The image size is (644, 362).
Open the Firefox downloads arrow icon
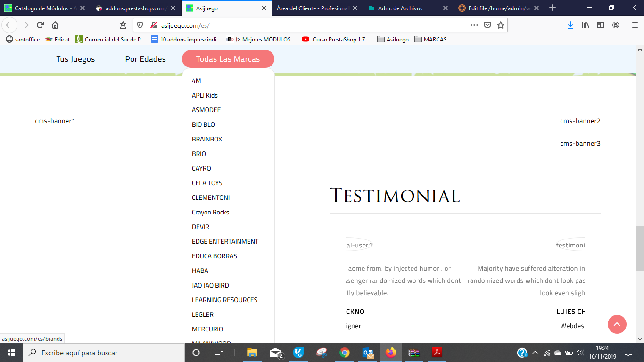(x=570, y=25)
